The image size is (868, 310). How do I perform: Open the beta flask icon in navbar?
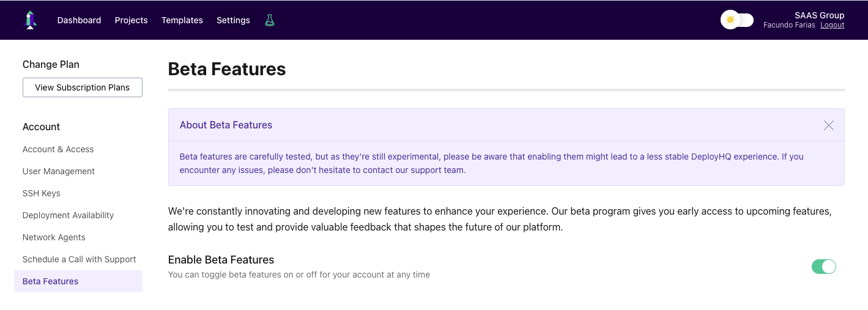pos(270,20)
